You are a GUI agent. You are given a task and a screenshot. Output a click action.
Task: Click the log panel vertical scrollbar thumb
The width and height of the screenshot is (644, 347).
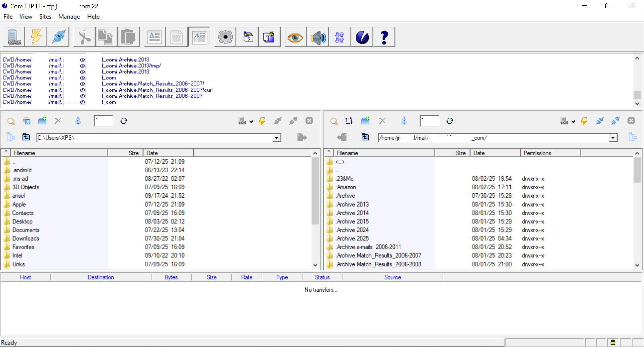click(x=637, y=95)
